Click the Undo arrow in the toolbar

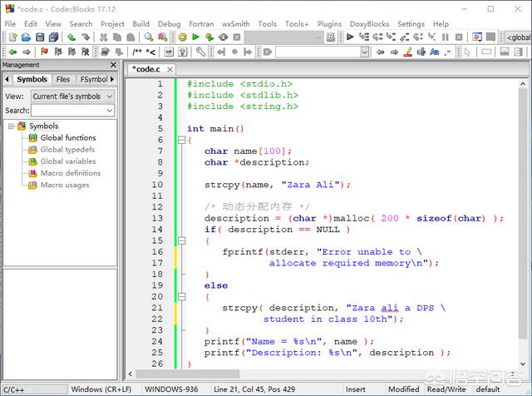73,37
